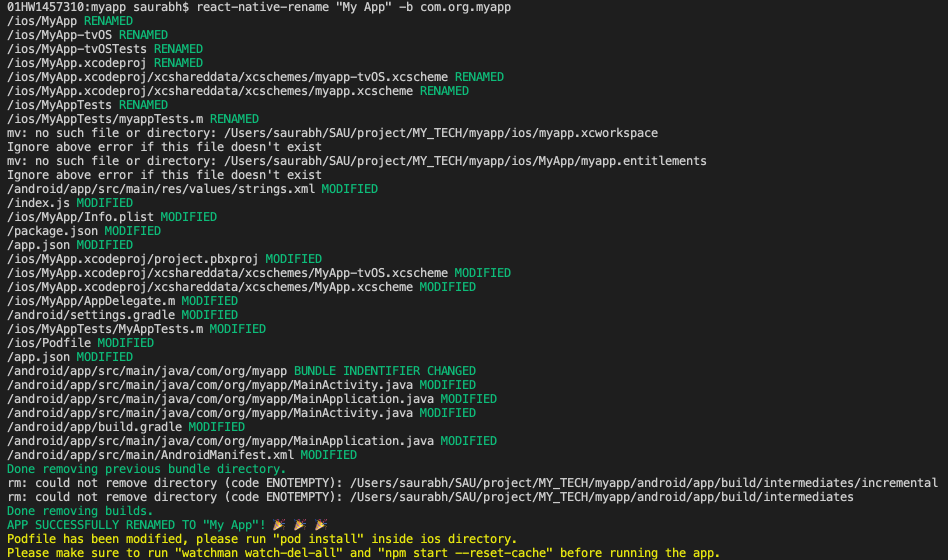Select the strings.xml MODIFIED line
This screenshot has height=560, width=948.
pyautogui.click(x=192, y=189)
